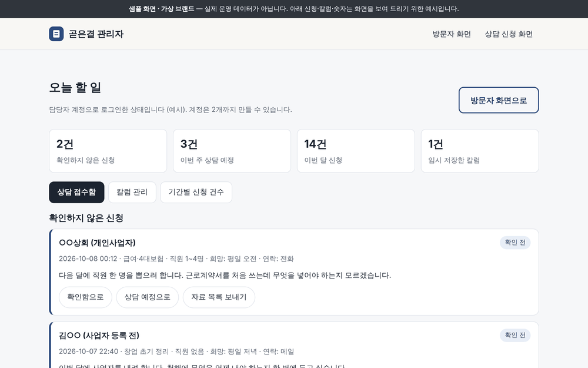Switch to the 칼럼 관리 tab
The image size is (588, 368).
(x=132, y=193)
